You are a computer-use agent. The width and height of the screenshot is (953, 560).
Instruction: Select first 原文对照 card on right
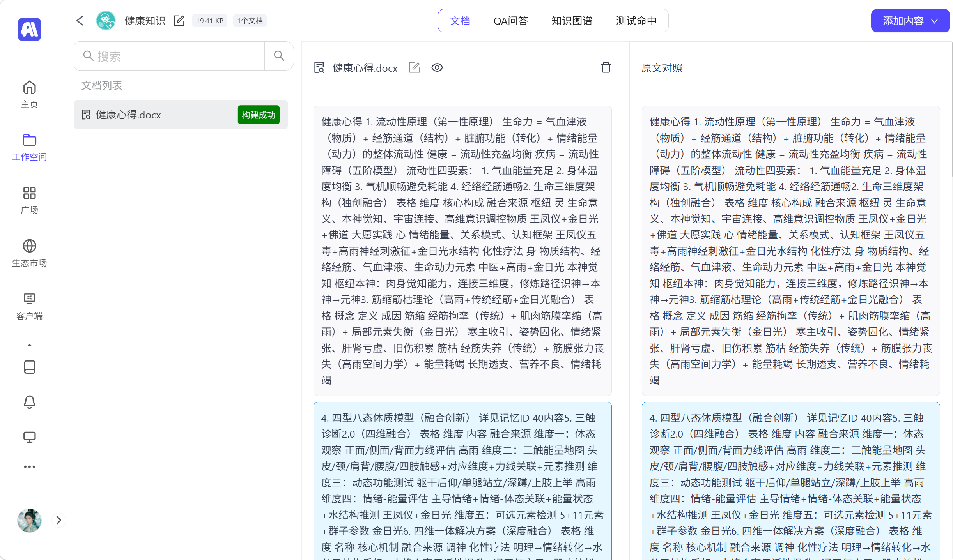click(791, 251)
